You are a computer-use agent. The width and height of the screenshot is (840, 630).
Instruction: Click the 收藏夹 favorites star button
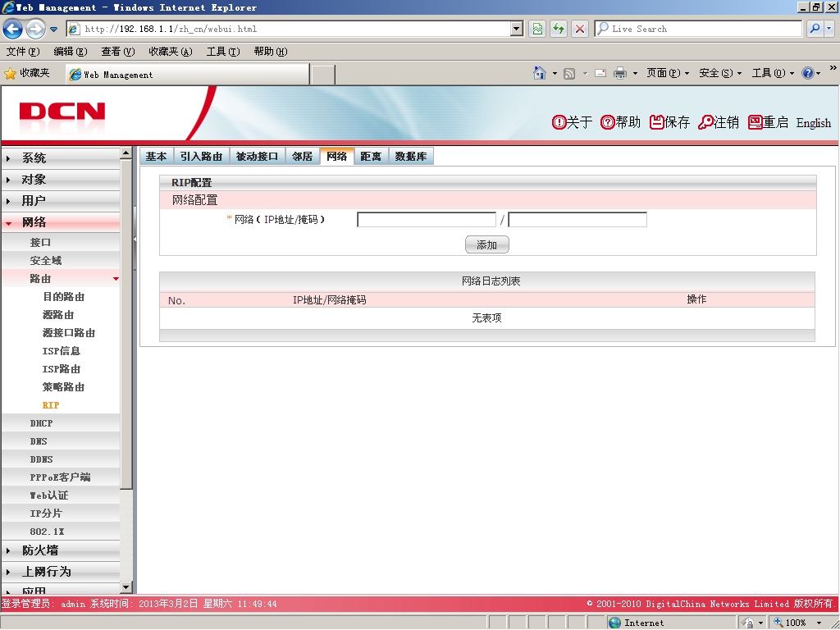[x=27, y=73]
